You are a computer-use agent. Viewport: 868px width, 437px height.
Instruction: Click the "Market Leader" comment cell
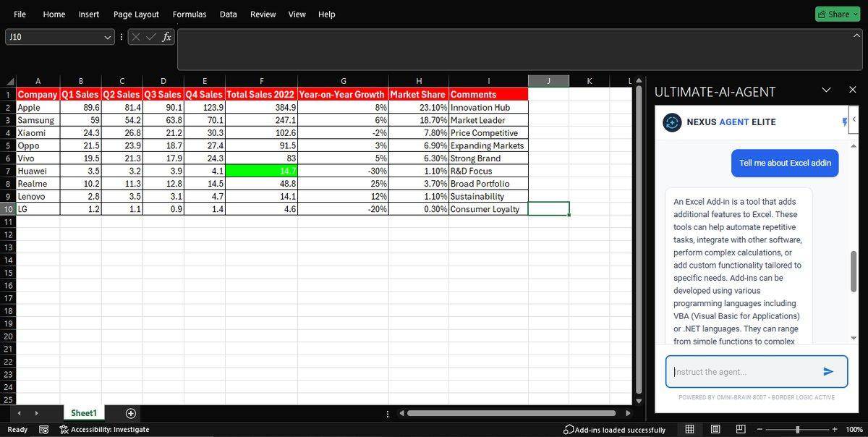point(488,120)
